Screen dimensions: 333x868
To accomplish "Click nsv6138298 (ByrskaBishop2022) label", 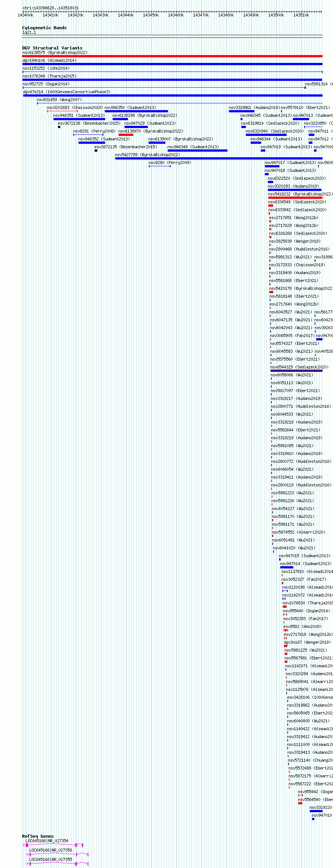I will click(x=145, y=115).
